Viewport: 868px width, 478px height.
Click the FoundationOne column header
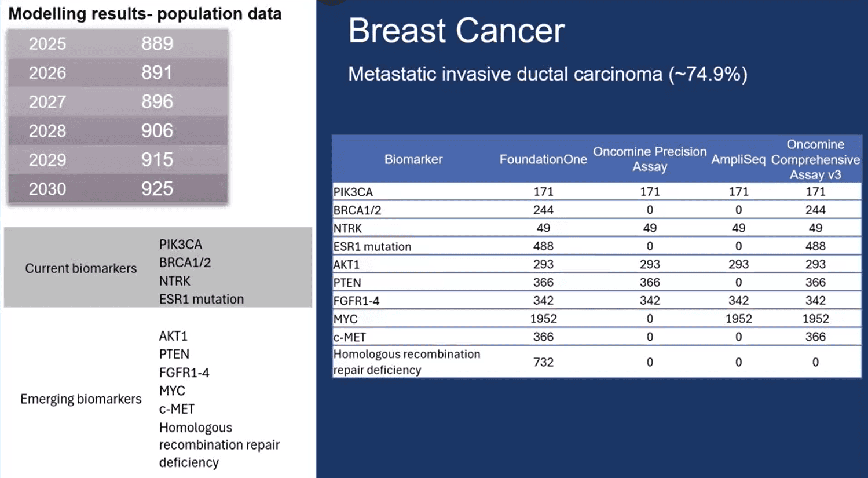[543, 159]
